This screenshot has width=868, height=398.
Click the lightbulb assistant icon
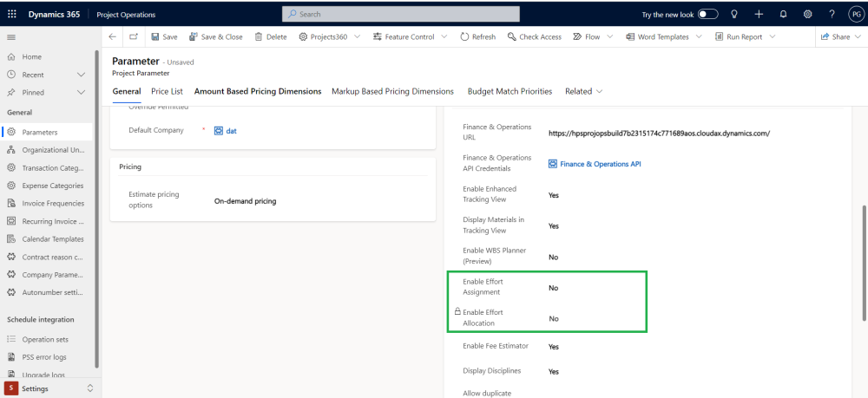tap(734, 14)
